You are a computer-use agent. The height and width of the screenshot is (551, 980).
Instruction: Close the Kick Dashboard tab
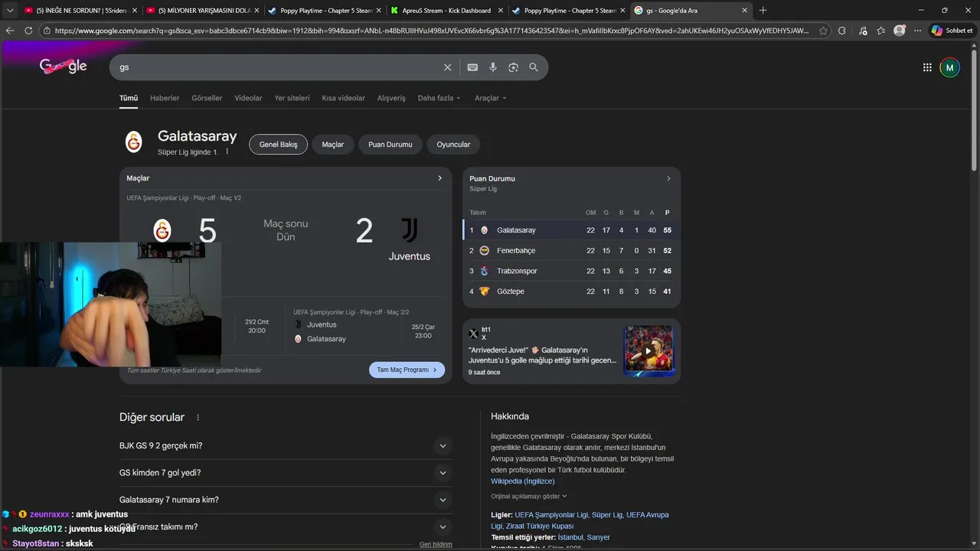tap(500, 10)
